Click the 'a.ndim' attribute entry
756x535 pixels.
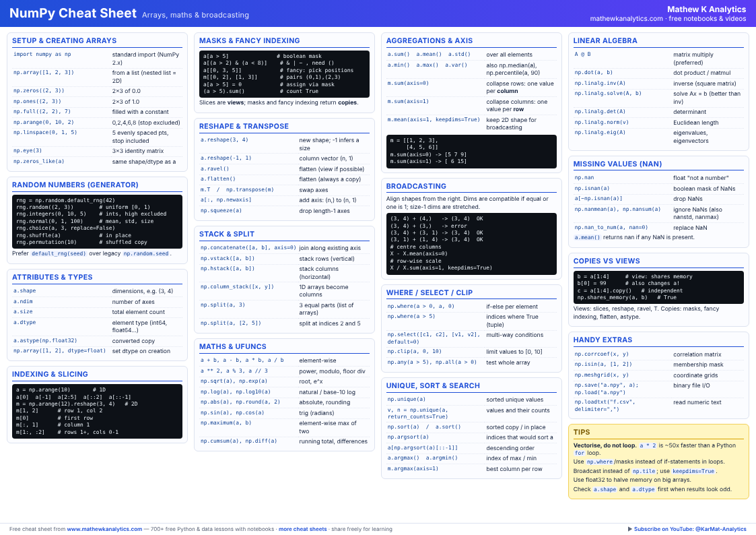click(23, 301)
